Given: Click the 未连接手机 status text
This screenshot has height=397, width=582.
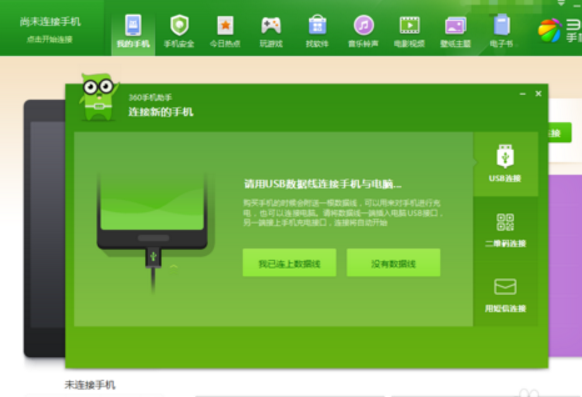Looking at the screenshot, I should tap(90, 385).
